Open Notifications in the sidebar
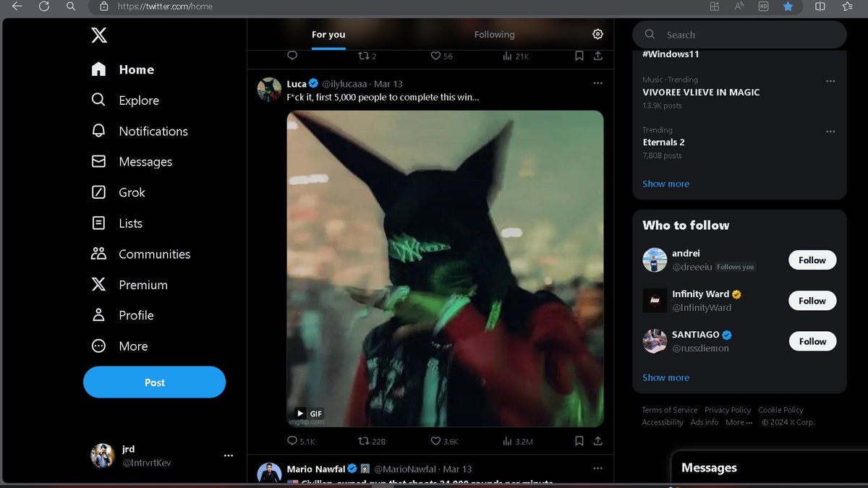 pyautogui.click(x=140, y=131)
